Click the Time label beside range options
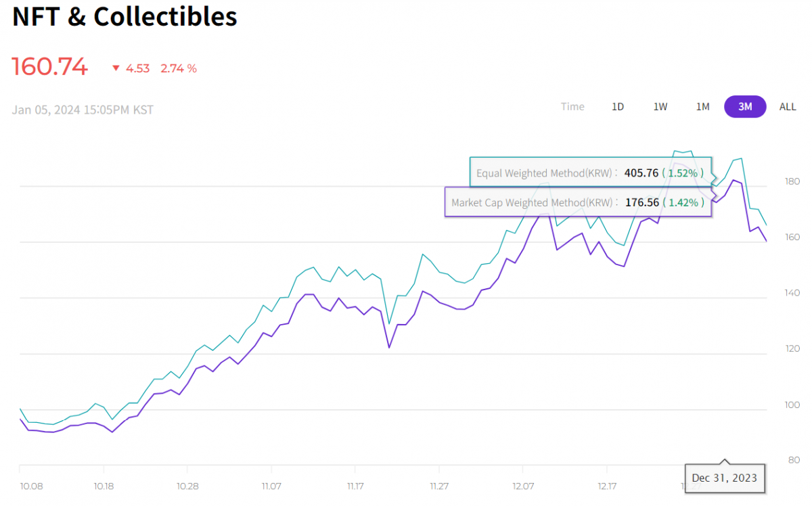 coord(572,107)
